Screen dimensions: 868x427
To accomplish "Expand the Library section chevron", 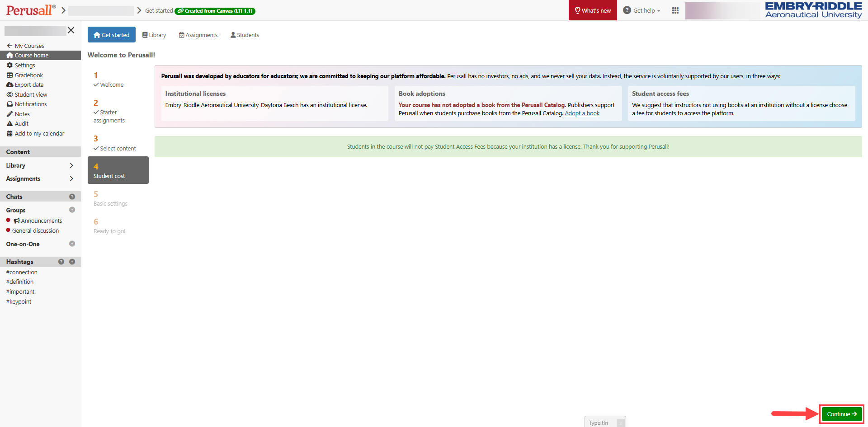I will [71, 165].
